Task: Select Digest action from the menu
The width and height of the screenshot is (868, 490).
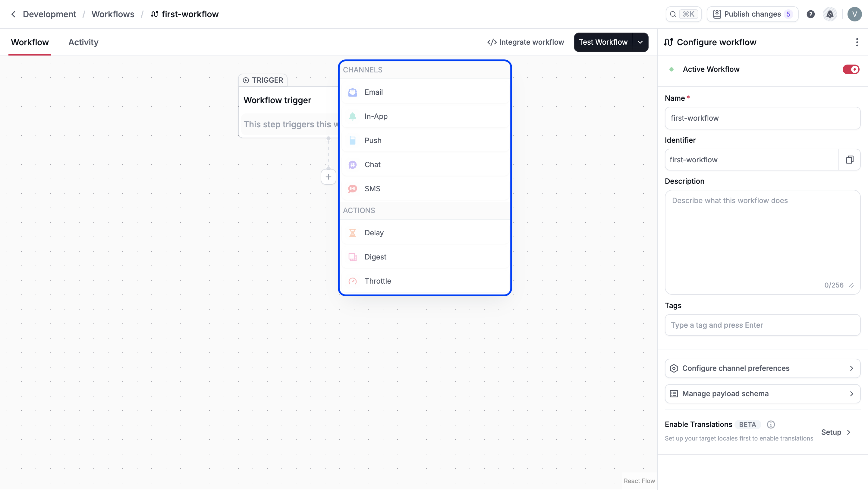Action: pos(375,257)
